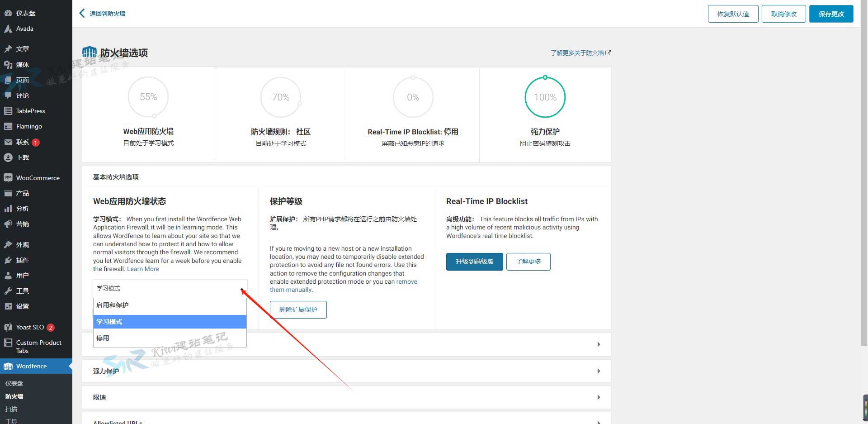Click the 评论 comment bubble icon
Image resolution: width=868 pixels, height=424 pixels.
tap(8, 95)
